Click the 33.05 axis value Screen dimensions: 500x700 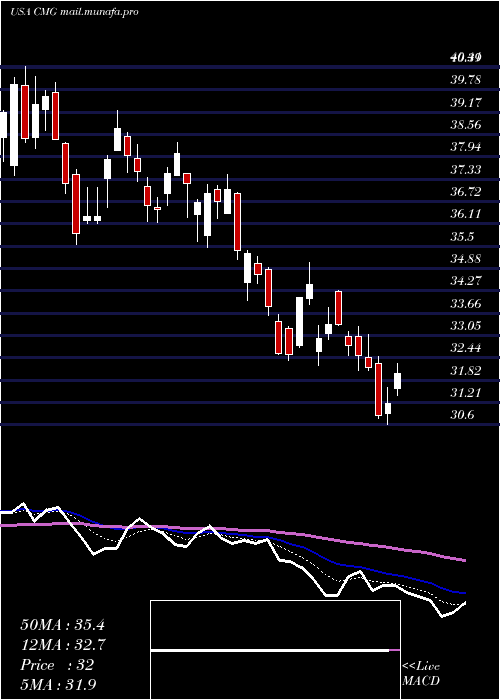point(466,326)
